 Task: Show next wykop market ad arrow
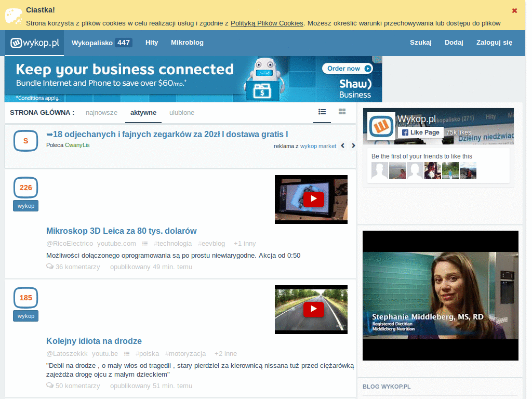point(353,146)
